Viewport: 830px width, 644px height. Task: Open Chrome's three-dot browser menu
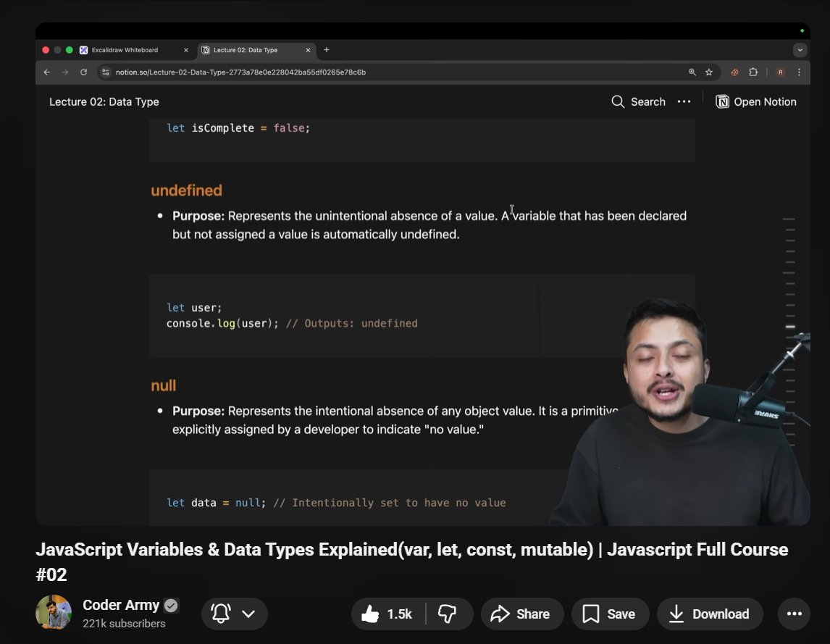coord(799,72)
